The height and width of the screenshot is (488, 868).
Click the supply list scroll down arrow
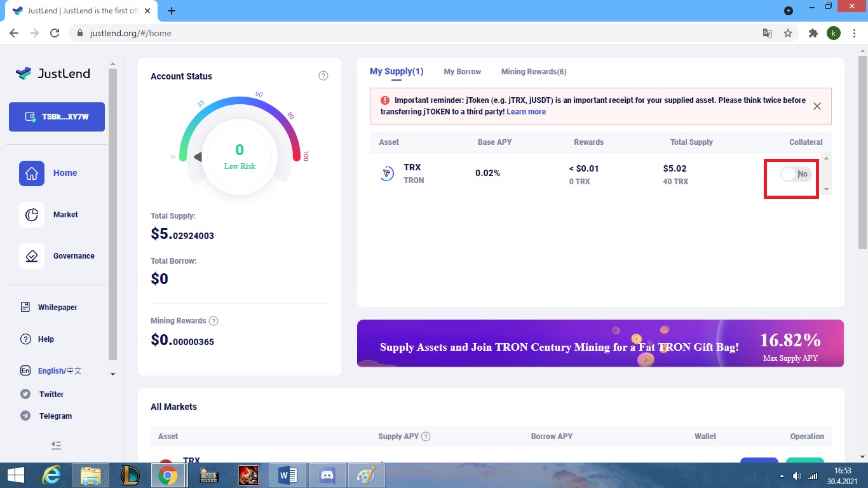pyautogui.click(x=826, y=189)
